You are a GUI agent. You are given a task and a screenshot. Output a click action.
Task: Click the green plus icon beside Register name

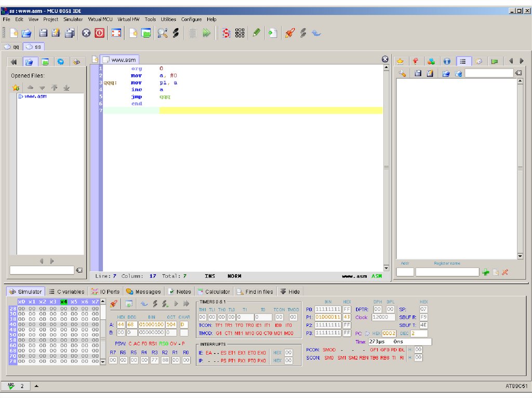pyautogui.click(x=486, y=272)
